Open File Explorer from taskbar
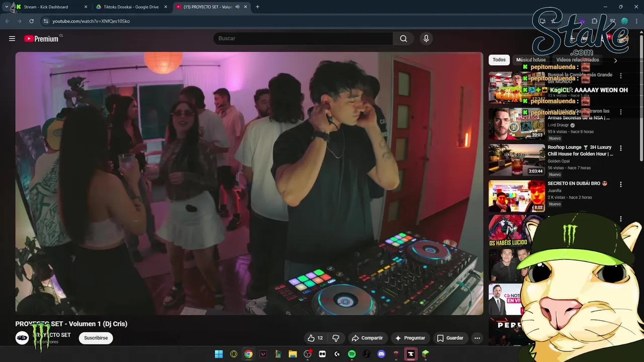644x362 pixels. coord(293,354)
